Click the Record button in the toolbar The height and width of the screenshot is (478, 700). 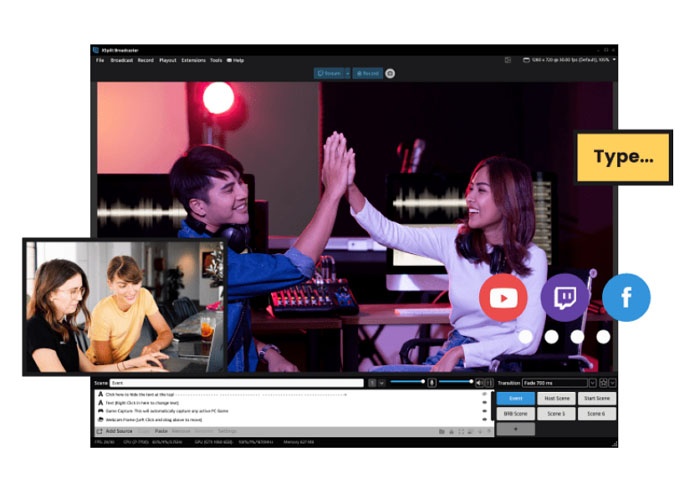(368, 73)
